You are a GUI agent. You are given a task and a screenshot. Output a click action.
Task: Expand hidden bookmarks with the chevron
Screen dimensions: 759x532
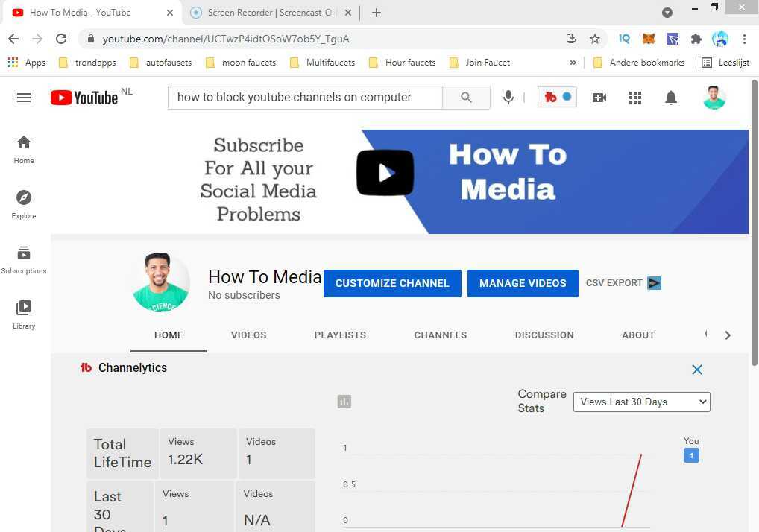coord(573,63)
